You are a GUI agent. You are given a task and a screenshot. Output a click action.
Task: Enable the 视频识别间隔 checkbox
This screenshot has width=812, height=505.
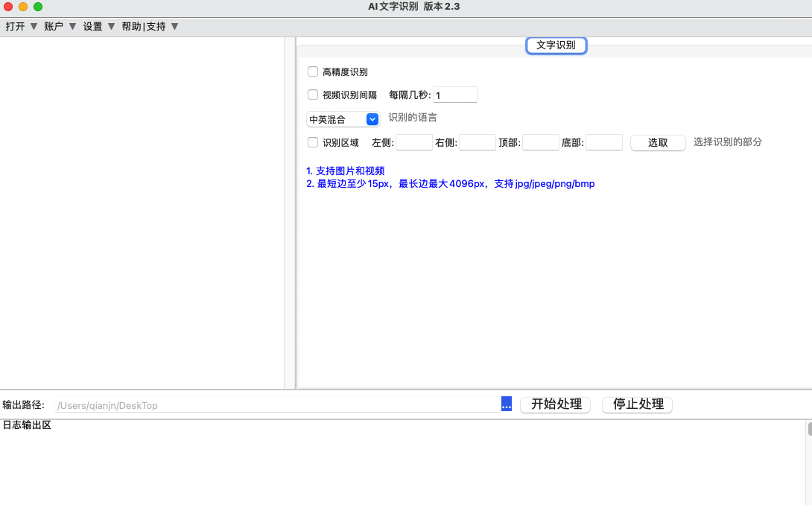[x=313, y=95]
